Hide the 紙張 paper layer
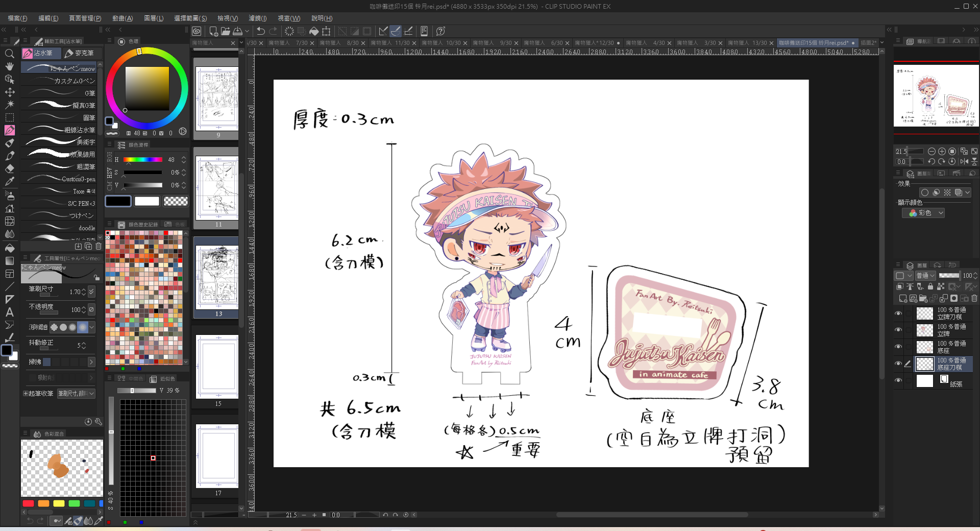This screenshot has height=531, width=980. [898, 380]
